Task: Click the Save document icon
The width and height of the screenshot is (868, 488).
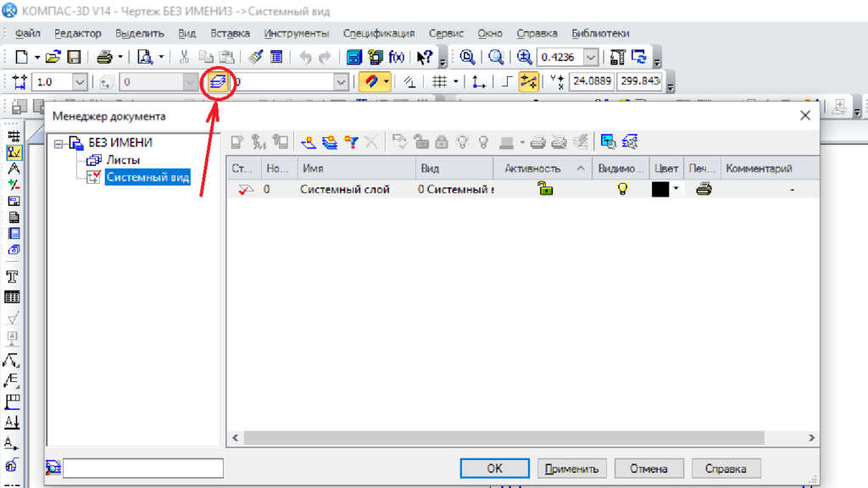Action: click(74, 58)
